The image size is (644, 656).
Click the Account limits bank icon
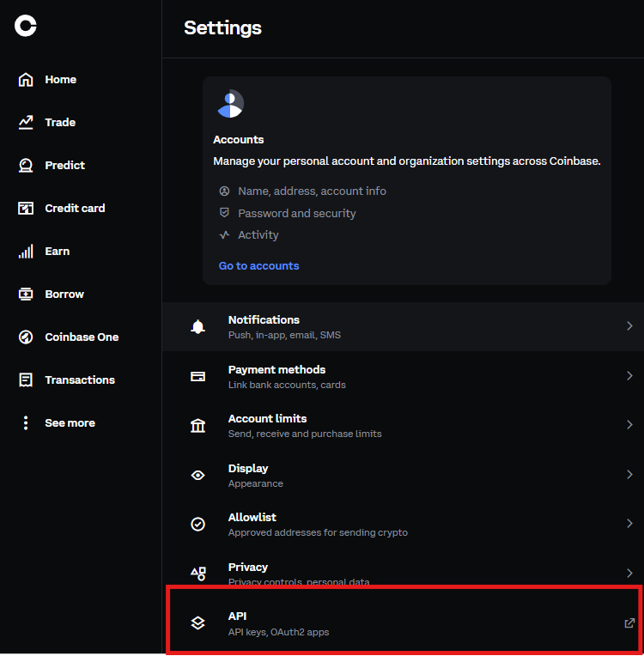point(198,426)
